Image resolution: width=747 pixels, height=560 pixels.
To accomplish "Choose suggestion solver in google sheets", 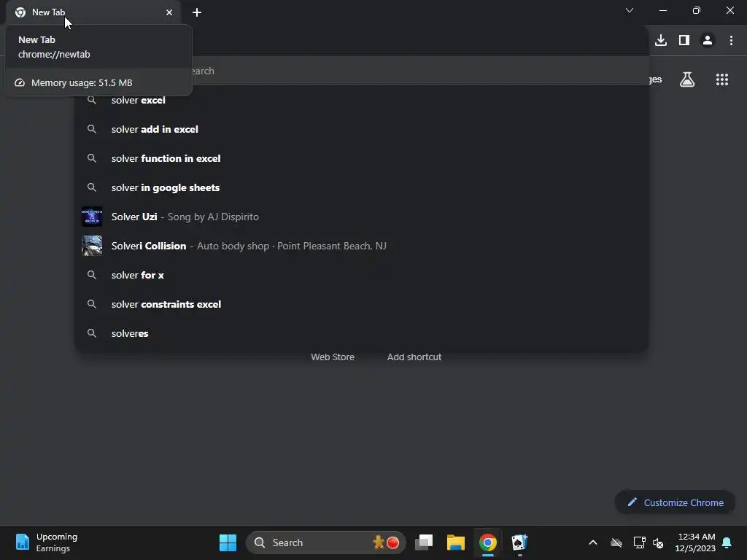I will (361, 187).
